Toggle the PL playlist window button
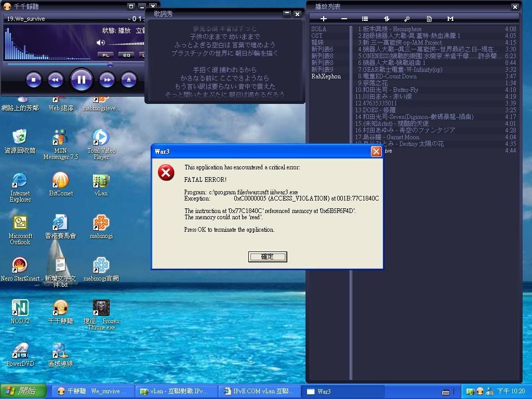532x399 pixels. [105, 55]
